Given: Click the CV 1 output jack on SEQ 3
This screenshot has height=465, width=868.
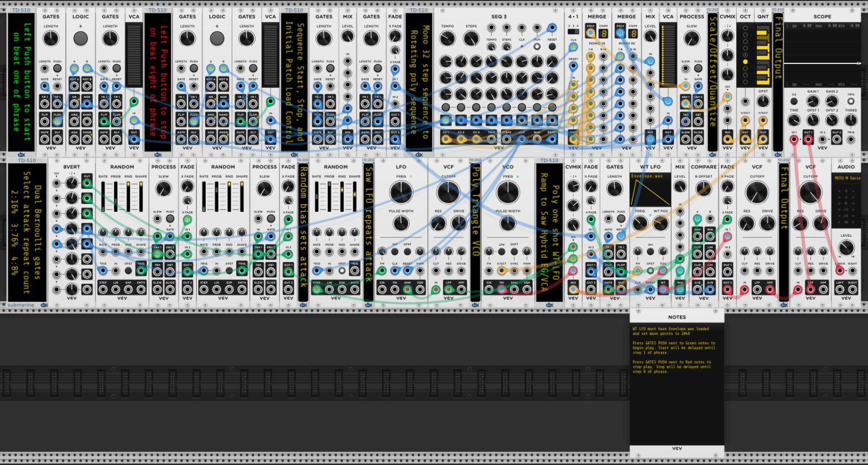Looking at the screenshot, I should 446,138.
